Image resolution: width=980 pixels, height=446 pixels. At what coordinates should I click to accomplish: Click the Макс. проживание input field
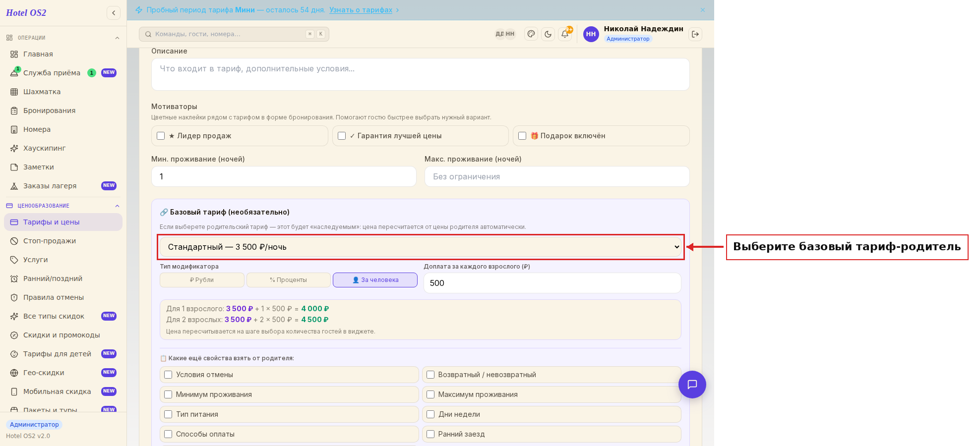(x=557, y=176)
